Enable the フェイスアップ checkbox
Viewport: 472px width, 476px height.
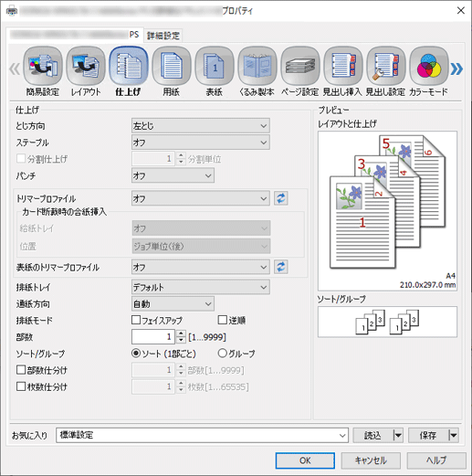coord(136,320)
